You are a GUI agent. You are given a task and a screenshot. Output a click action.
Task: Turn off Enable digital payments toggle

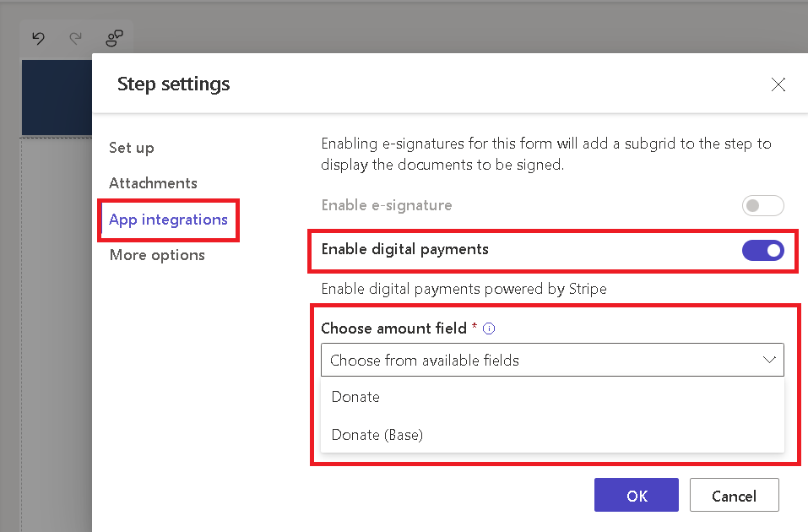(762, 250)
